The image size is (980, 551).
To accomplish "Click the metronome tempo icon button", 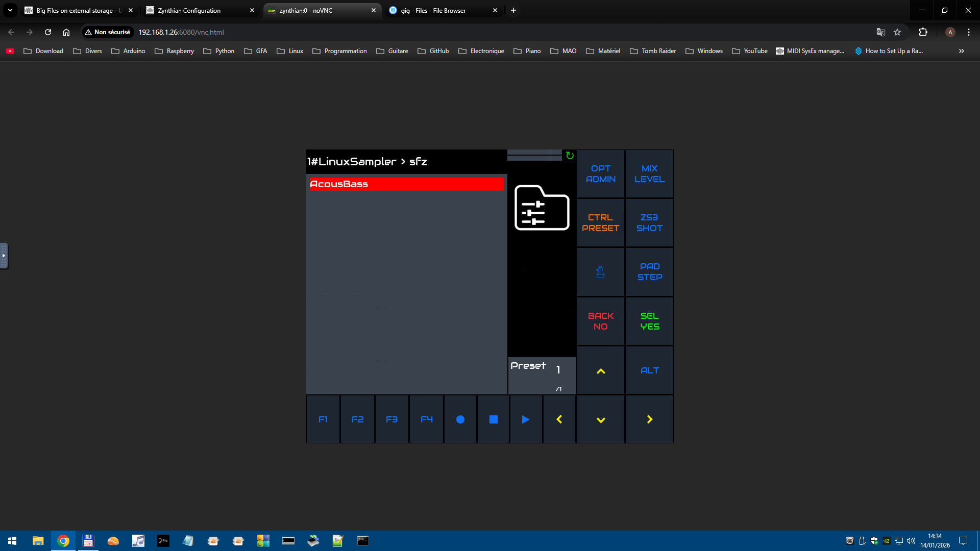I will [x=600, y=272].
